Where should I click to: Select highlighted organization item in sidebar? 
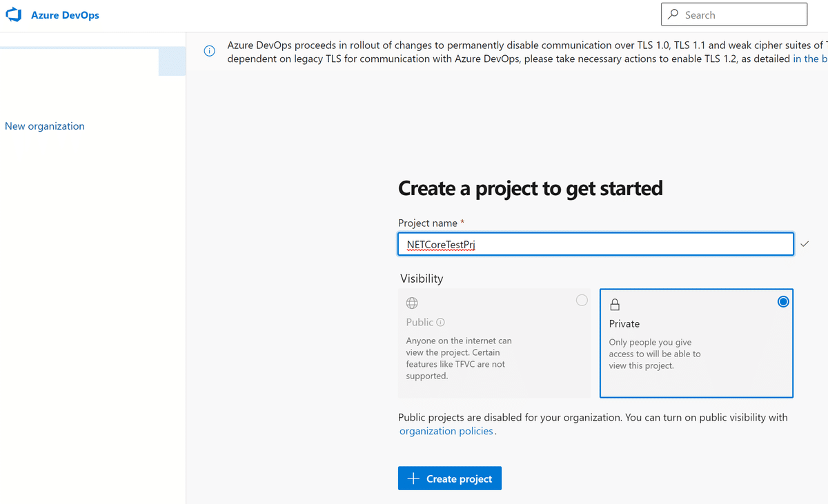pyautogui.click(x=92, y=62)
